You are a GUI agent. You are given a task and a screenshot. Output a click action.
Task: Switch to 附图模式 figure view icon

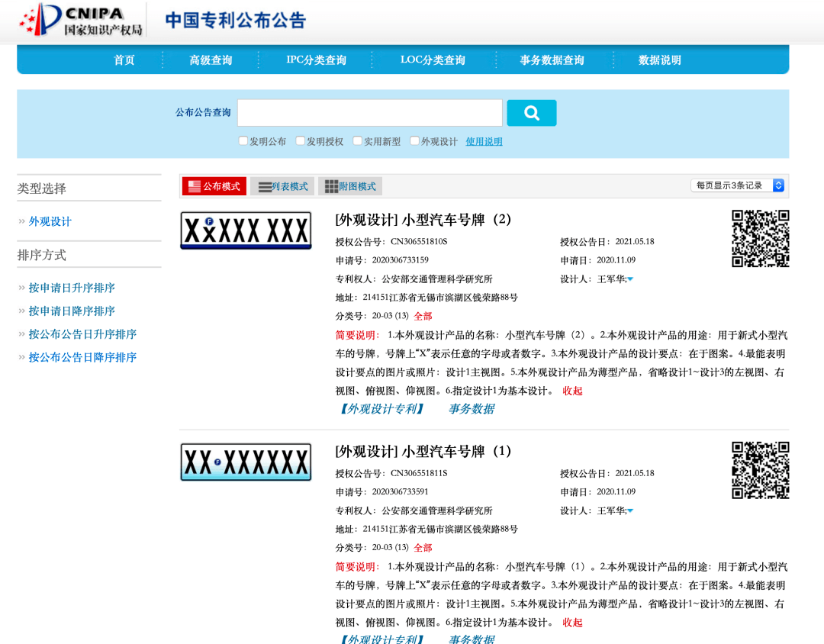click(x=351, y=185)
